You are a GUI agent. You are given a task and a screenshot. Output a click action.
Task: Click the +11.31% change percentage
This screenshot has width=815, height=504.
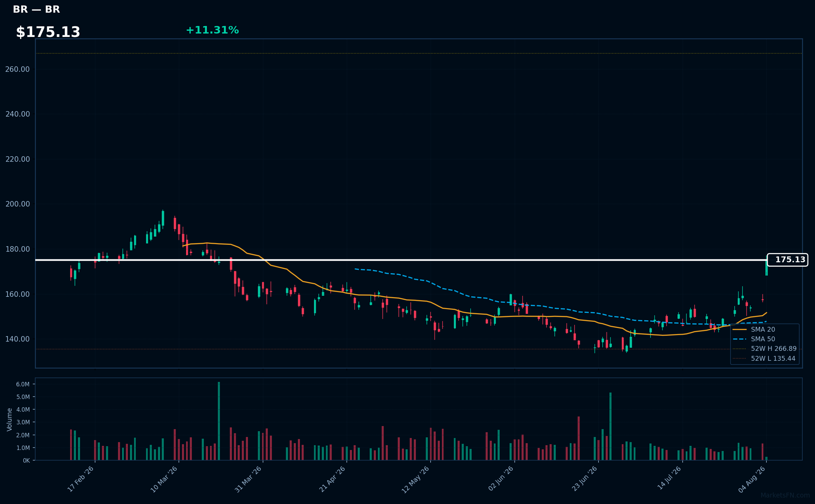tap(212, 30)
